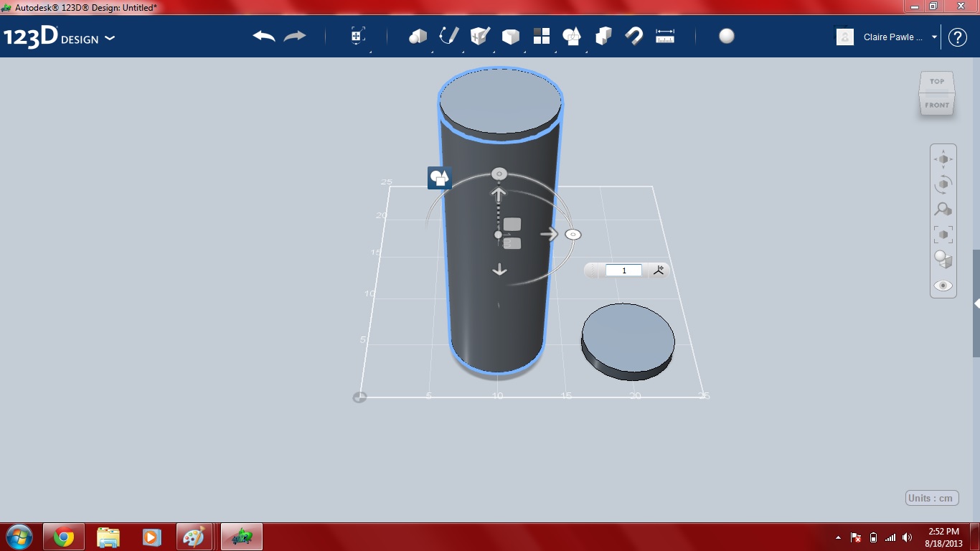Click the manipulator right arrow
This screenshot has width=980, height=551.
pos(549,234)
